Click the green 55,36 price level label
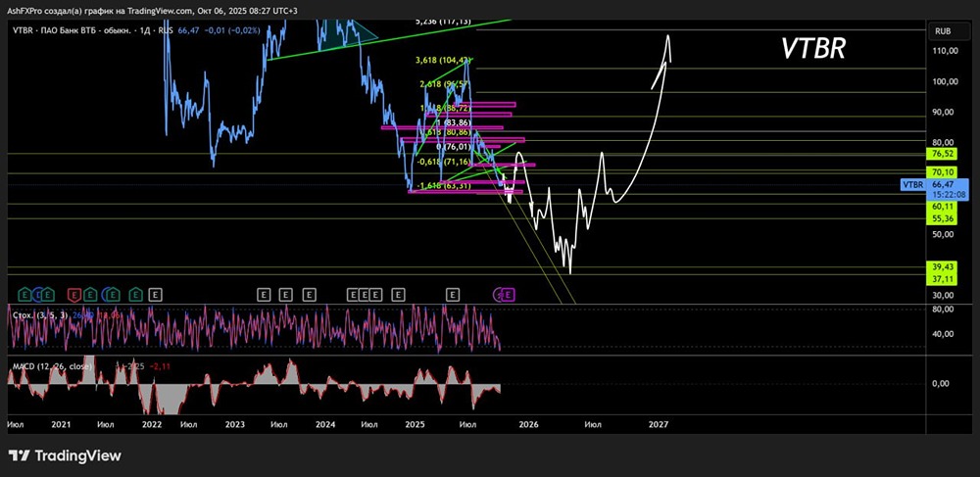The height and width of the screenshot is (477, 980). 942,218
